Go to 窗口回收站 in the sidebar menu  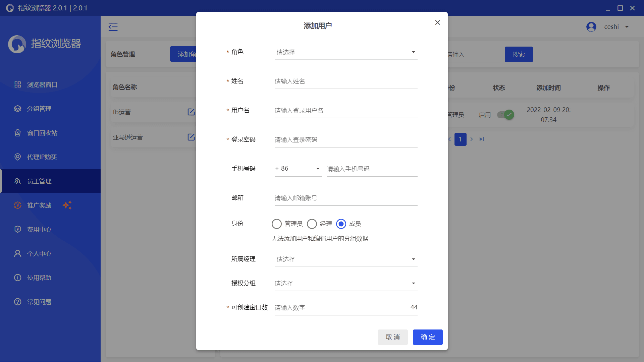pos(42,133)
